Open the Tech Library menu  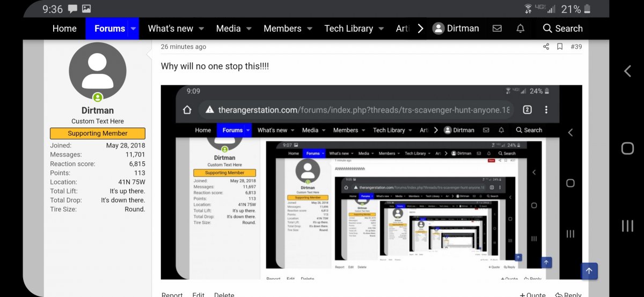click(348, 28)
